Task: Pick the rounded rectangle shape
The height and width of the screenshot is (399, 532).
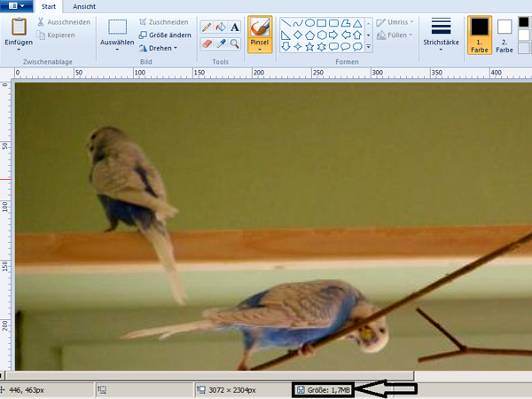Action: coord(334,23)
